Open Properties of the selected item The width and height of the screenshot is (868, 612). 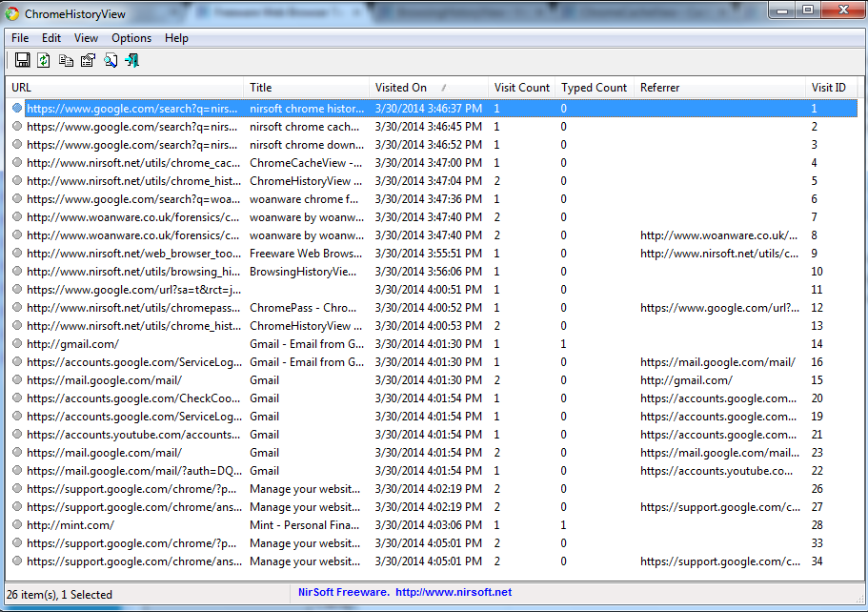87,60
